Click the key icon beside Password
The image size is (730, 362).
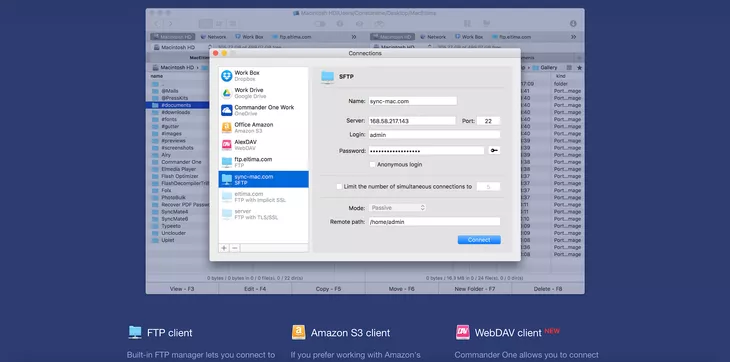pos(494,150)
